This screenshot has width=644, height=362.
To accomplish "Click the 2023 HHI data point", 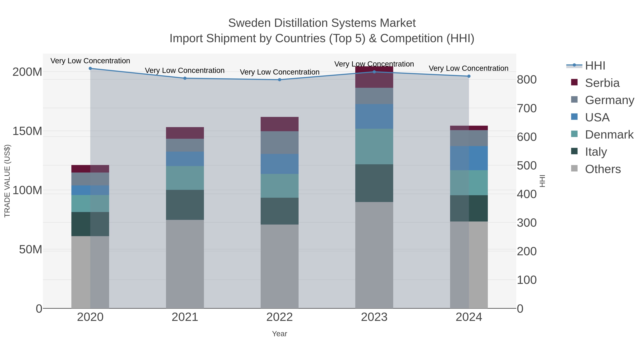I will pos(374,72).
